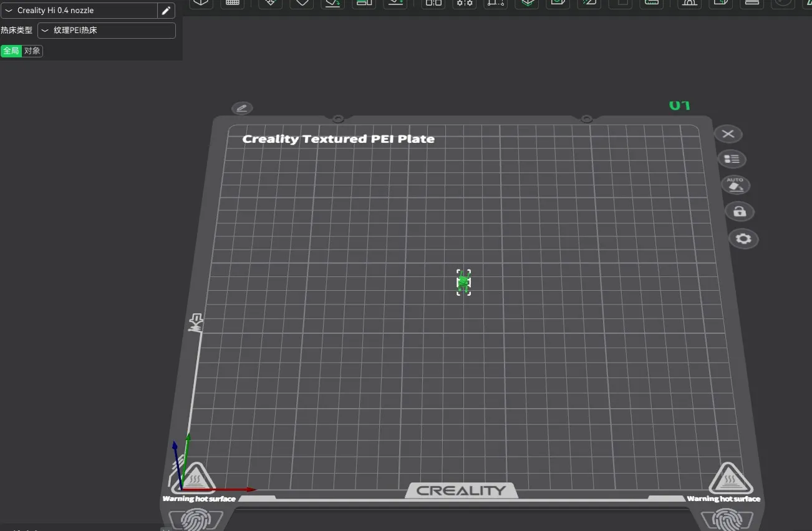Open plate settings with the gear icon
The image size is (812, 531).
pos(743,239)
